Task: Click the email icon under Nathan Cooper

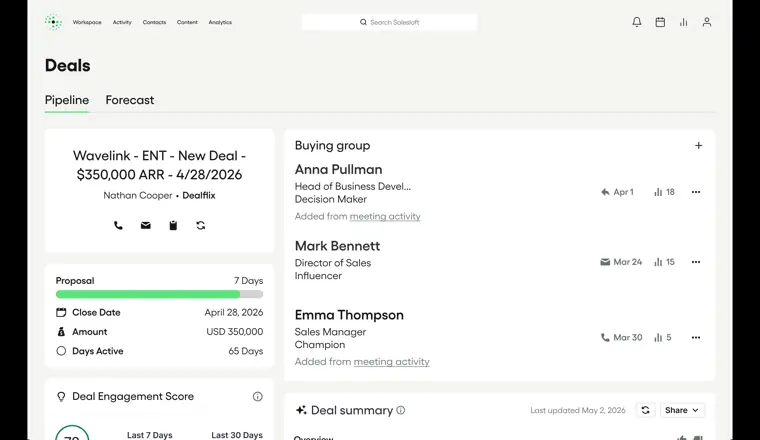Action: (x=145, y=225)
